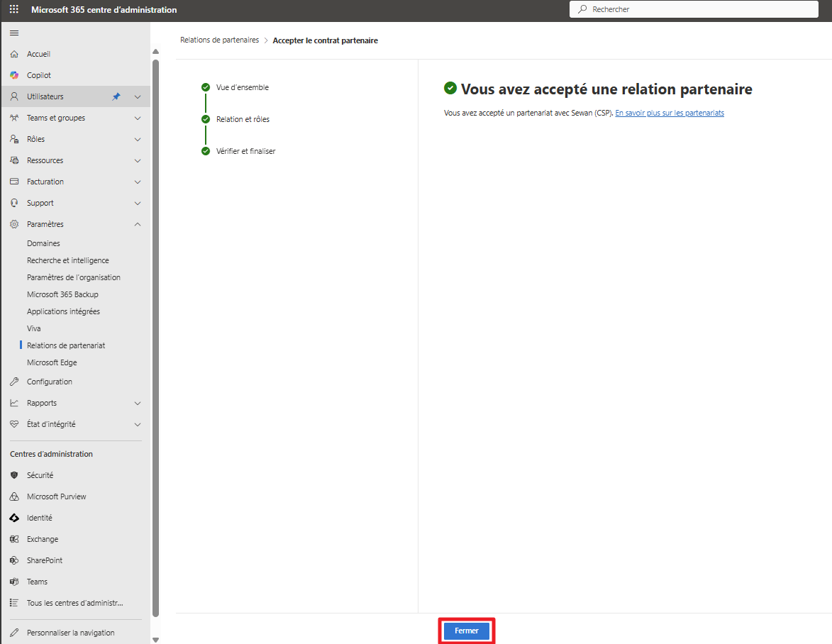832x644 pixels.
Task: Collapse navigation with hamburger icon
Action: click(14, 33)
